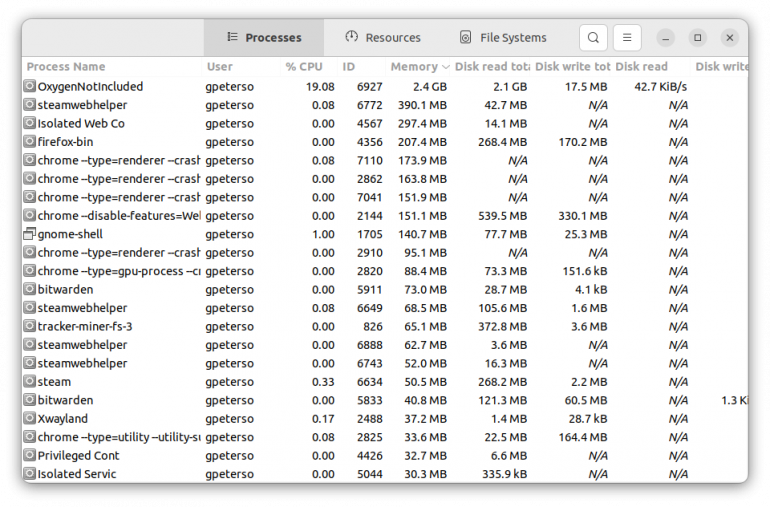Click the 2.4 GB memory value
The image size is (770, 507).
click(x=430, y=87)
